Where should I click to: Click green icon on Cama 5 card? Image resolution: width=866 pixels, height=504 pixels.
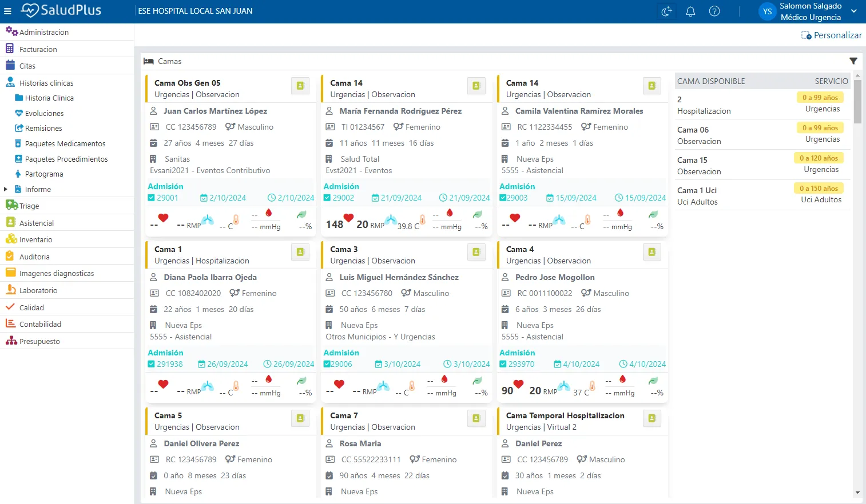point(300,418)
